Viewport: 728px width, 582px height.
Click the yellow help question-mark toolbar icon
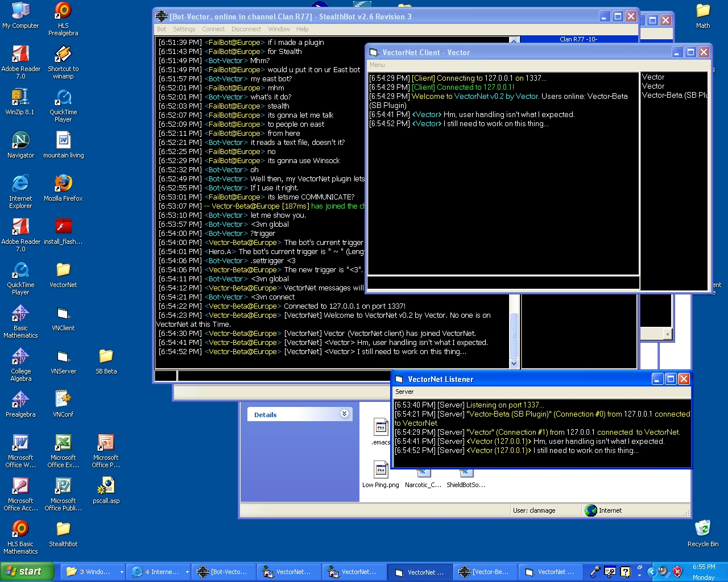(x=625, y=572)
